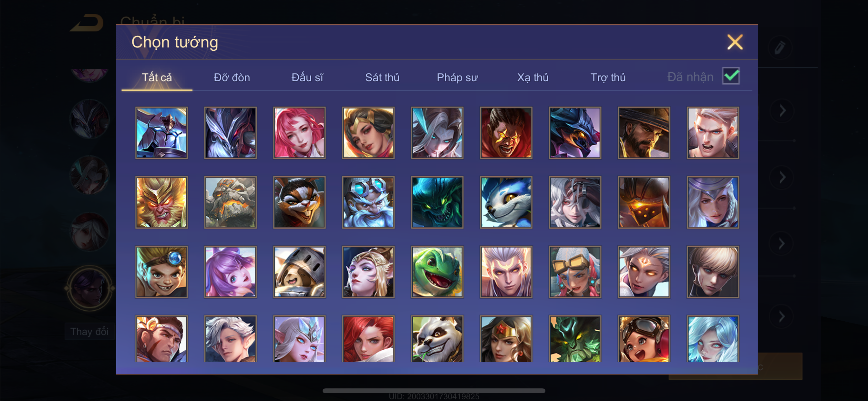Select the Tất cả tab

point(157,77)
